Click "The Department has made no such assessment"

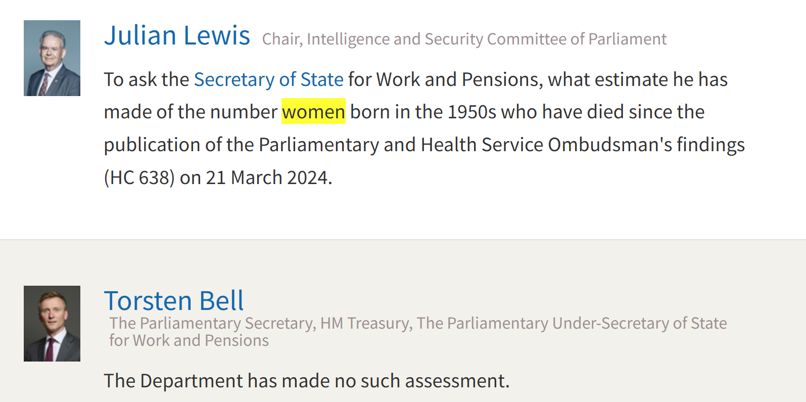tap(306, 380)
